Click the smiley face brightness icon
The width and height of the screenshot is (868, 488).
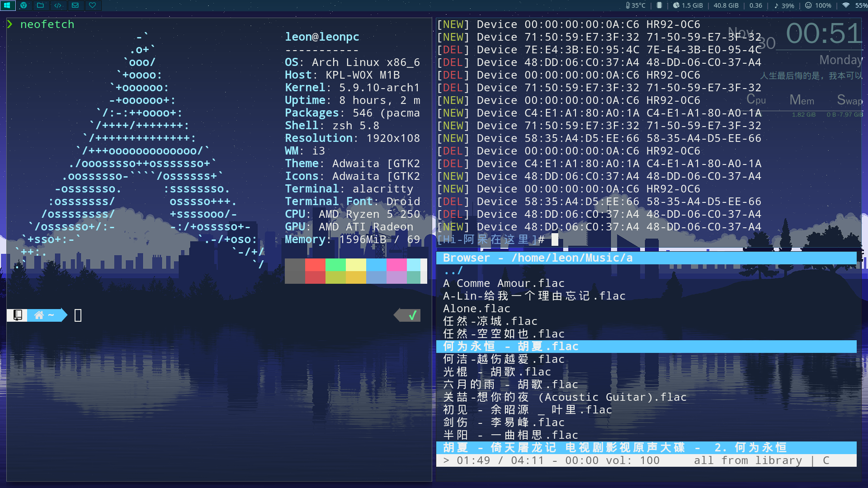pos(808,5)
